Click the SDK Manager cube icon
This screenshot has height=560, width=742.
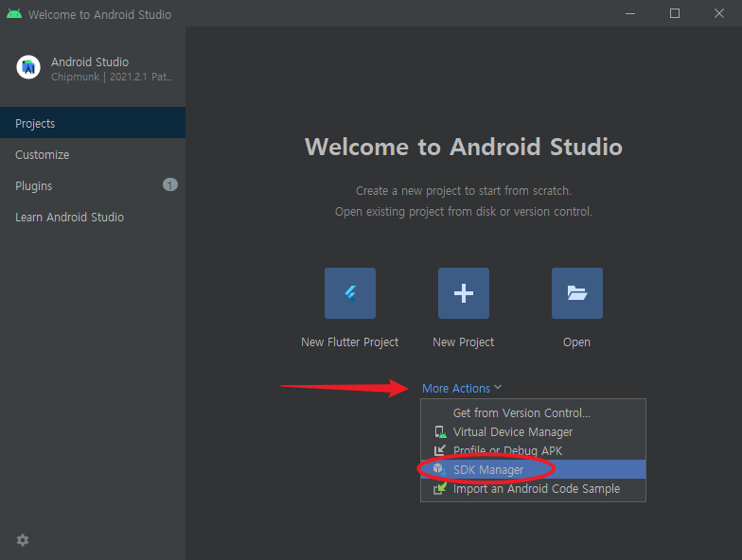click(439, 469)
